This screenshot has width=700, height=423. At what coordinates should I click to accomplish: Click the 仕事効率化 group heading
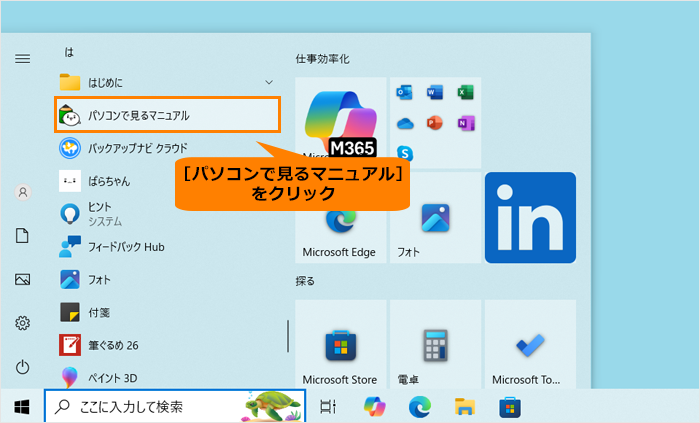pos(322,59)
